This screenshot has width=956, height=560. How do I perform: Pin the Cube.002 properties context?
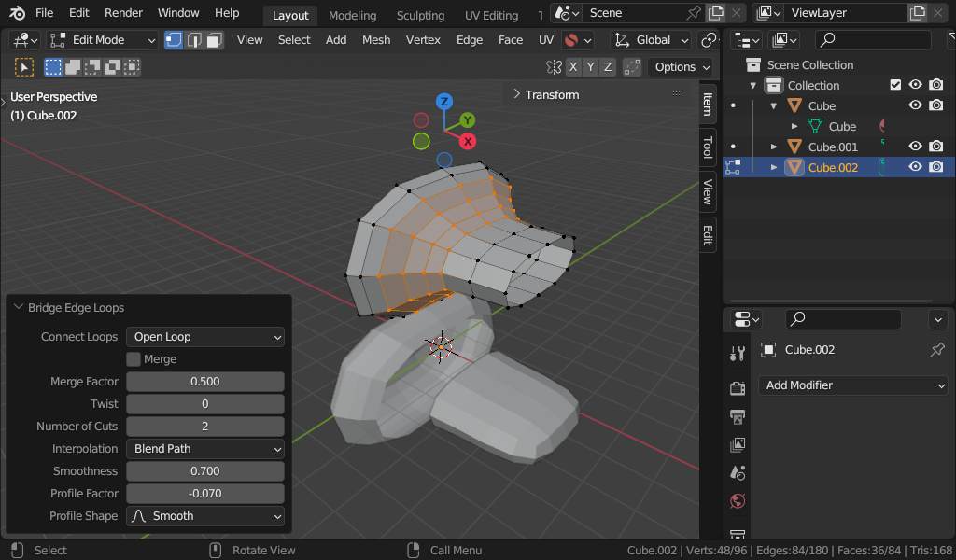tap(937, 350)
